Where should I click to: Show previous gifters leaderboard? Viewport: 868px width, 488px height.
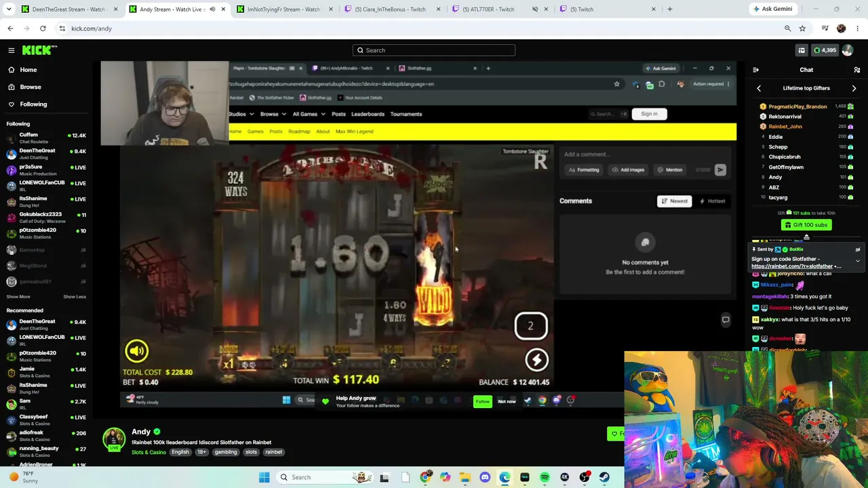coord(759,88)
